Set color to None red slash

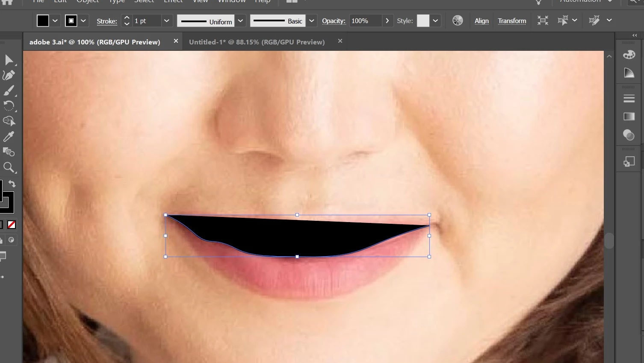12,225
